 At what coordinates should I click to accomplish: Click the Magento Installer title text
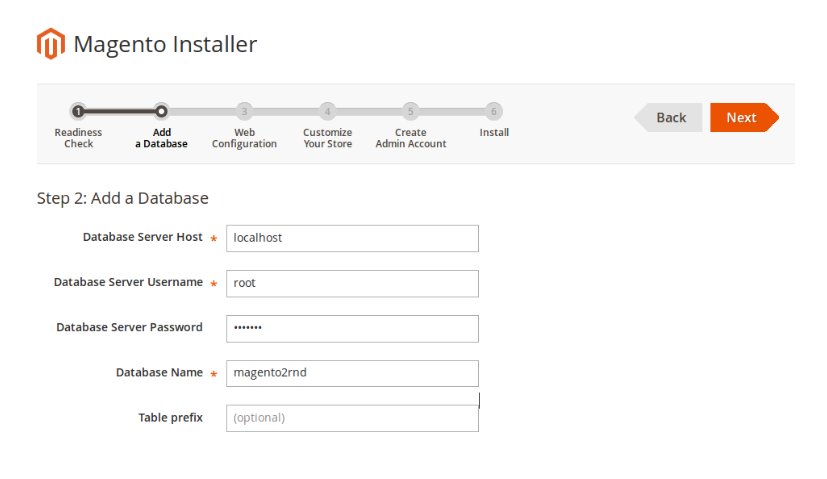pyautogui.click(x=165, y=44)
